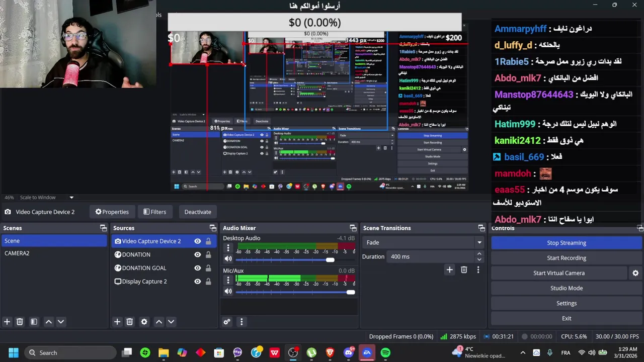Image resolution: width=644 pixels, height=362 pixels.
Task: Select Video Capture Device 2 source row
Action: [164, 241]
